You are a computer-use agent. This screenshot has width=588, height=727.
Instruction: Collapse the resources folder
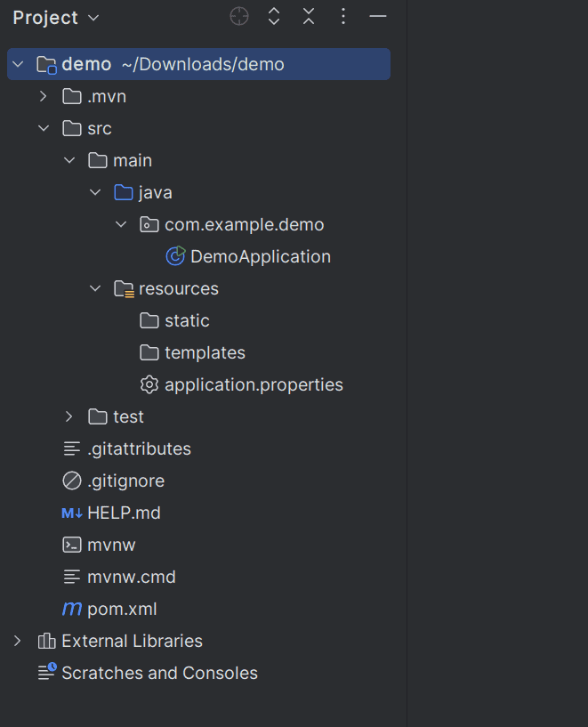click(x=95, y=288)
